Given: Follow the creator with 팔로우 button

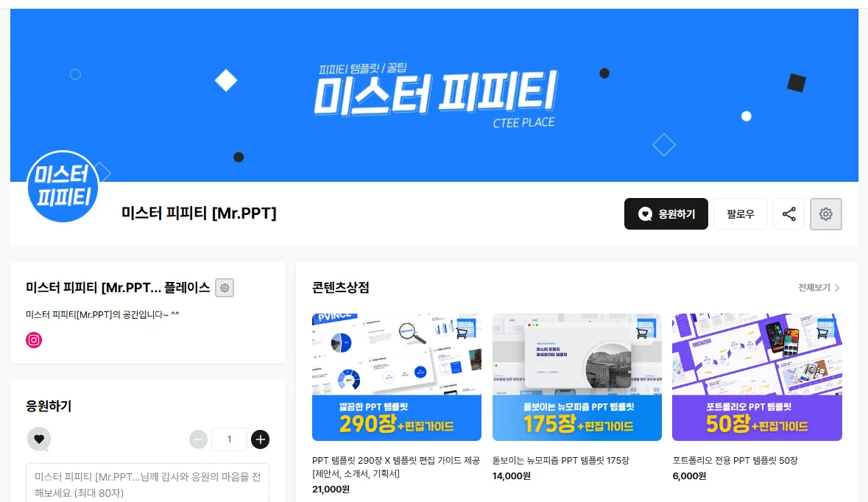Looking at the screenshot, I should click(x=740, y=213).
